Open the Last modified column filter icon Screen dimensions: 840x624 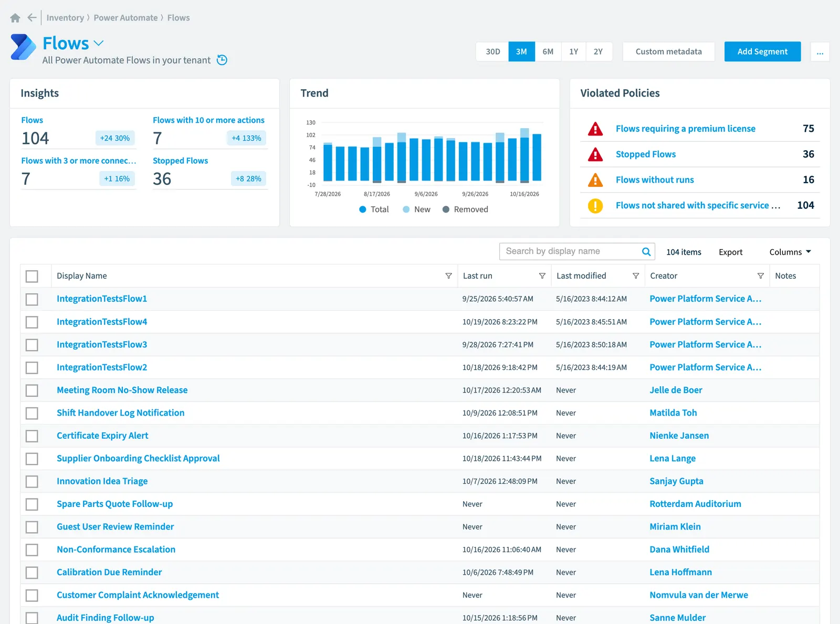pyautogui.click(x=636, y=276)
